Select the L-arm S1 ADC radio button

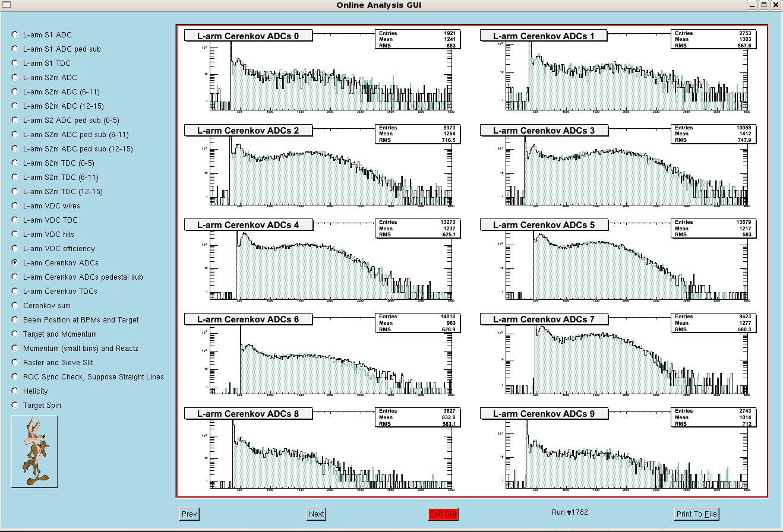pos(15,35)
